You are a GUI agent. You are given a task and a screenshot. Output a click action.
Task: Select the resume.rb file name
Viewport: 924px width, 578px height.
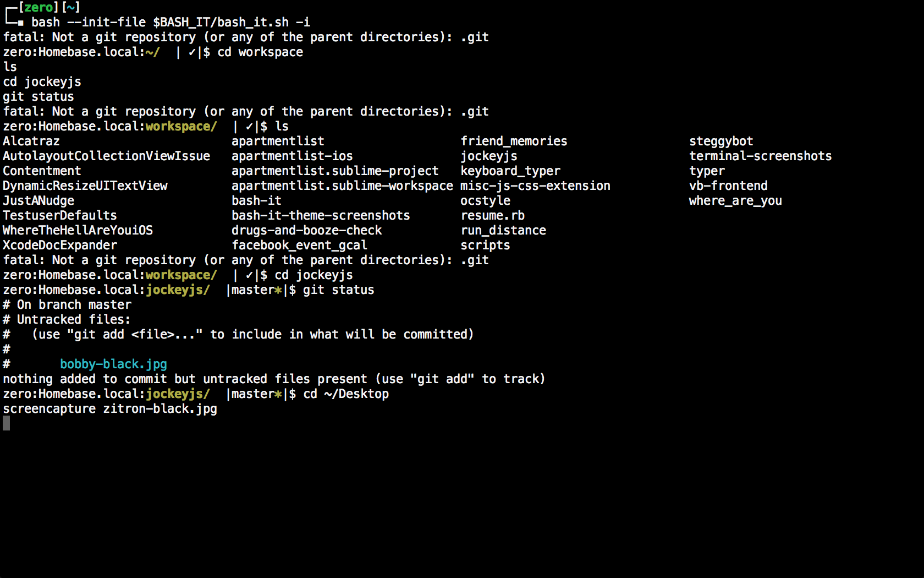point(493,216)
